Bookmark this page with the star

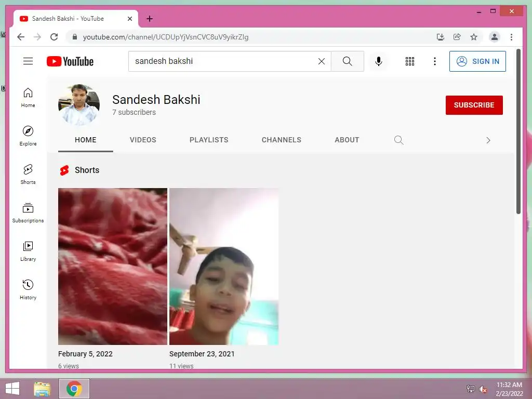pos(474,37)
